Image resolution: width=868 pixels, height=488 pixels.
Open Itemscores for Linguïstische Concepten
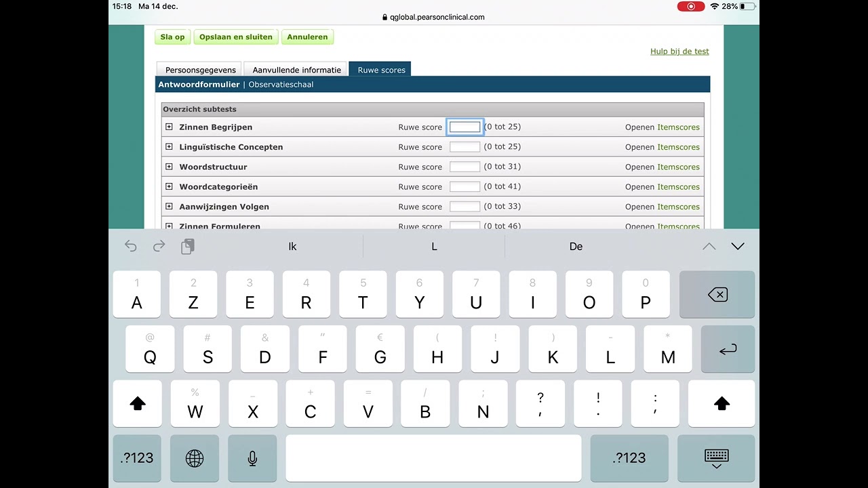[678, 147]
